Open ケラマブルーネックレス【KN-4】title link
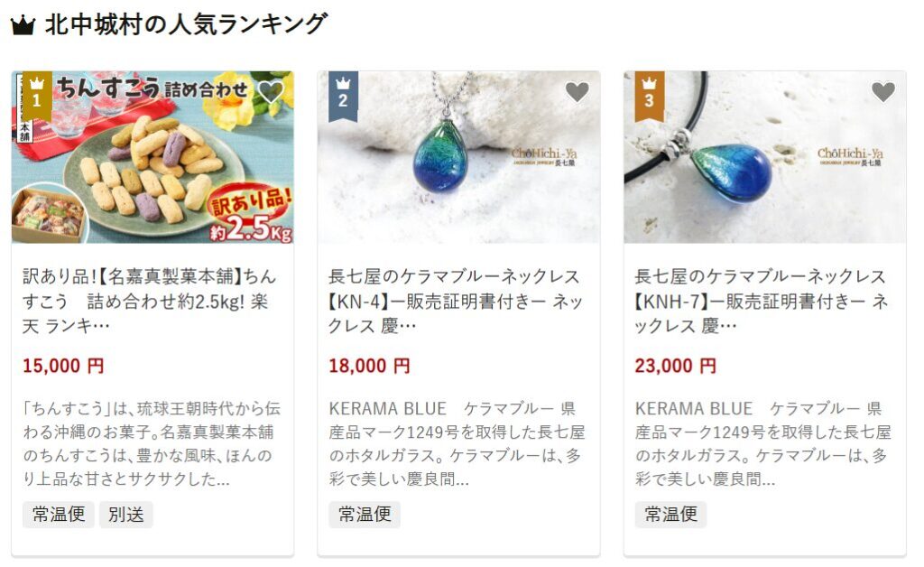This screenshot has height=567, width=924. click(x=456, y=301)
